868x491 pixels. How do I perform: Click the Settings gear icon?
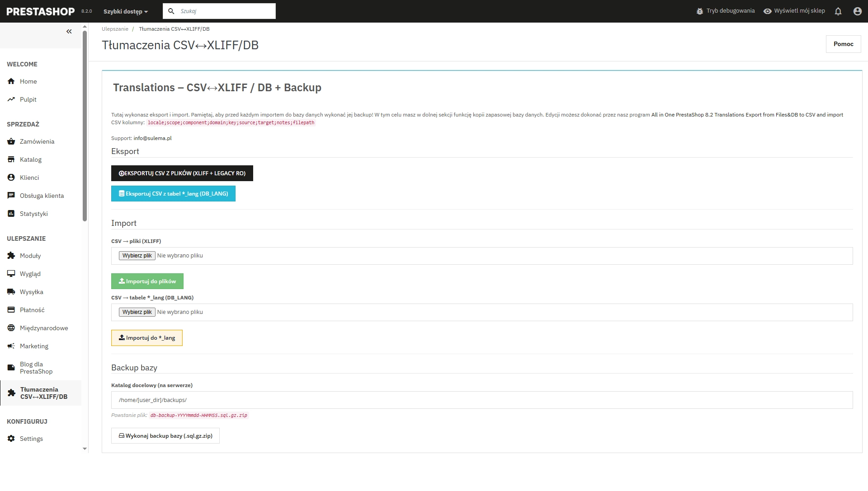click(11, 438)
